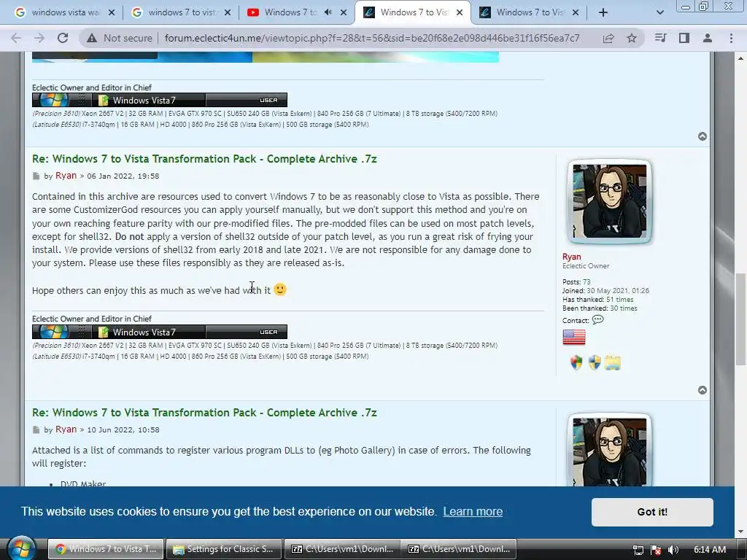Screen dimensions: 747x560
Task: Open the Windows Start orb
Action: click(x=21, y=548)
